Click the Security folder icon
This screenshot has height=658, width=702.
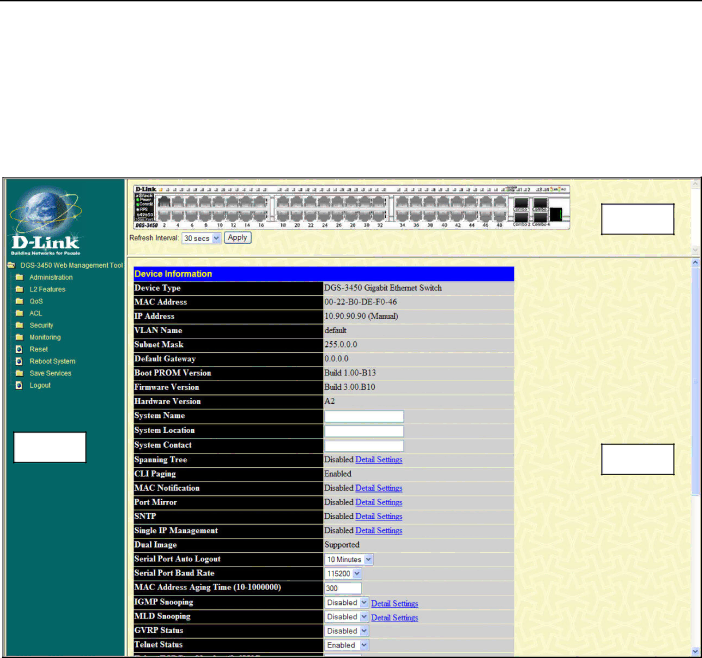pos(19,325)
